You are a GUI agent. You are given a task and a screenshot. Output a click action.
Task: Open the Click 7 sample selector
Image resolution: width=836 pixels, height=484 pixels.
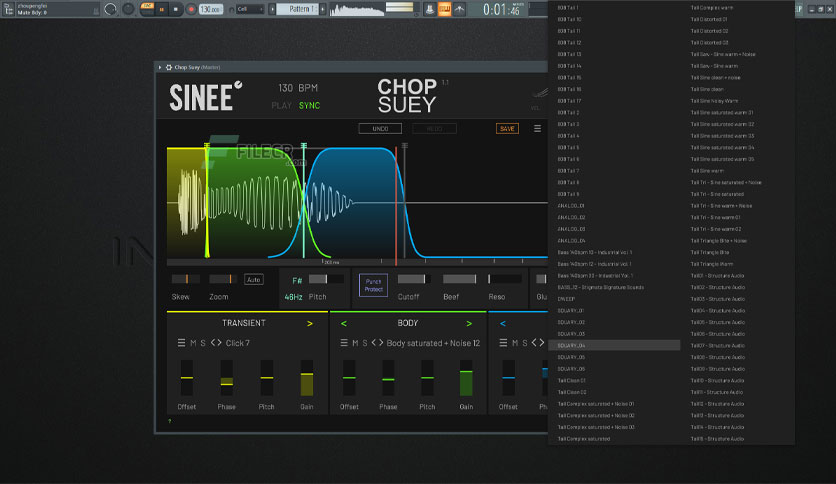click(x=237, y=343)
